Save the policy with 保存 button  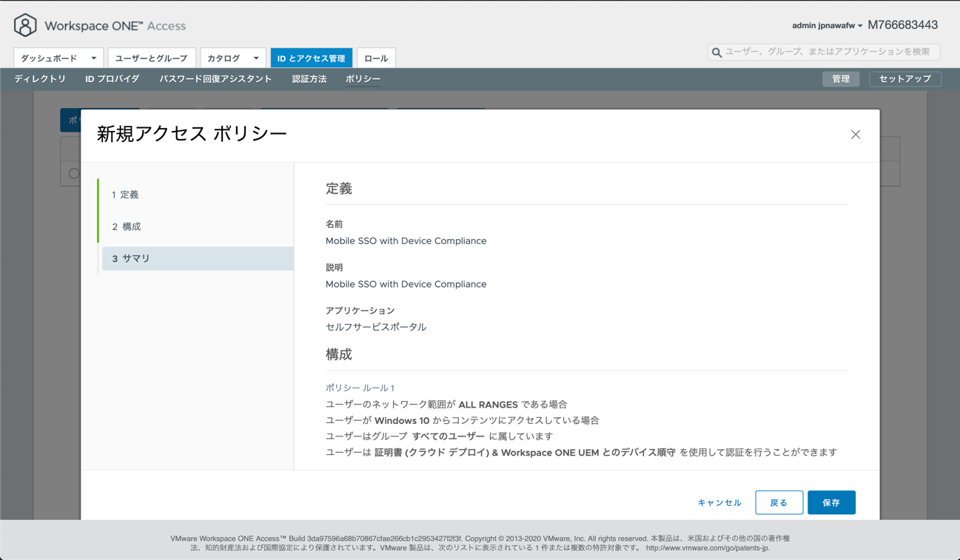tap(831, 502)
